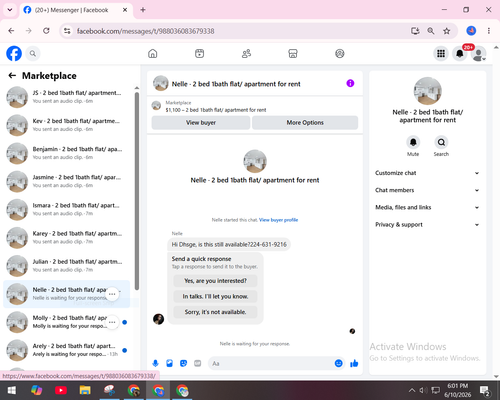Open the Facebook menu grid icon
Image resolution: width=500 pixels, height=400 pixels.
[x=441, y=54]
